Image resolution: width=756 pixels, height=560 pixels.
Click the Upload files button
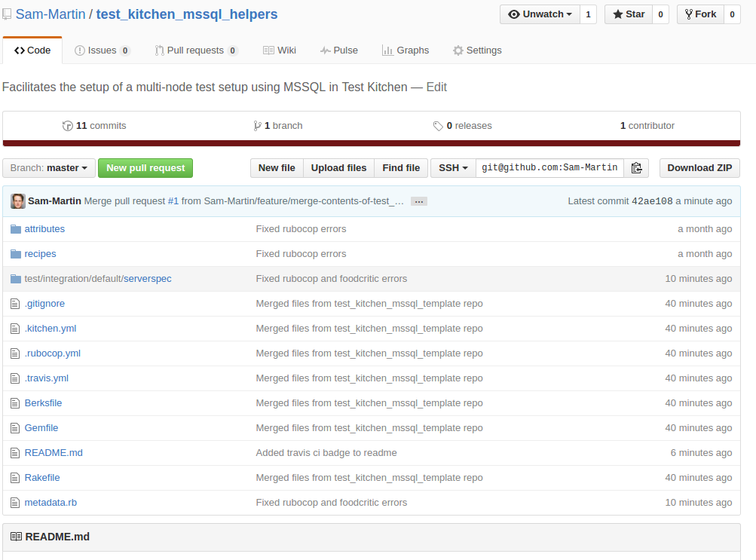(x=339, y=168)
